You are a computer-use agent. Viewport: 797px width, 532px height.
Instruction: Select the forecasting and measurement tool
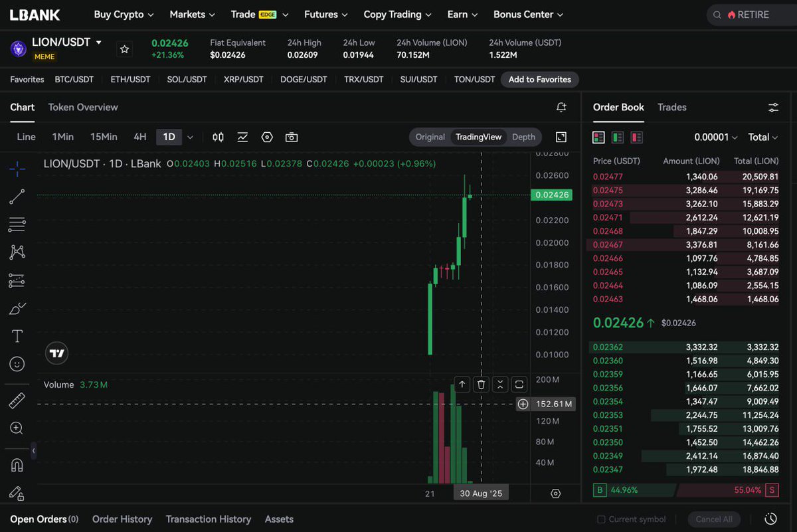pyautogui.click(x=17, y=281)
